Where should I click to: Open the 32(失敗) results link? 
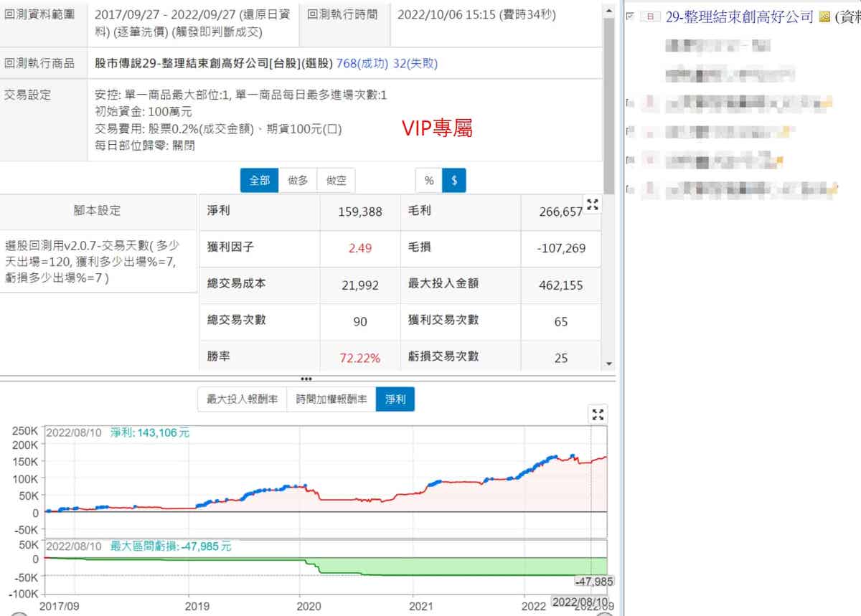(415, 63)
